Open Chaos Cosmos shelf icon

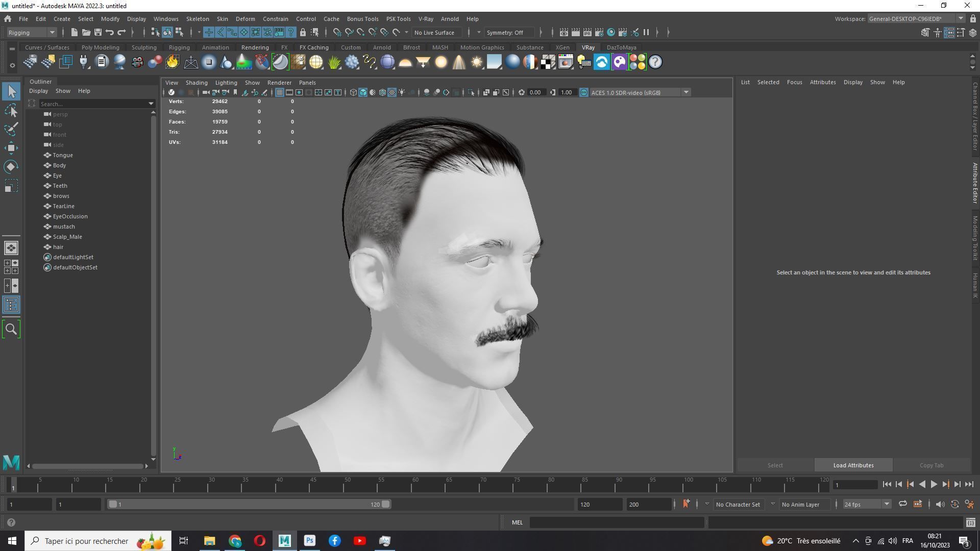pos(602,62)
